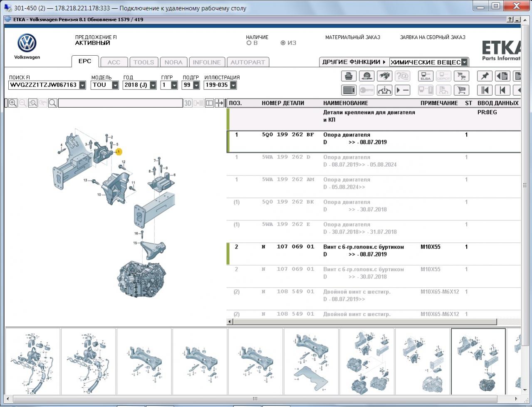
Task: Open the list view icon
Action: [349, 90]
